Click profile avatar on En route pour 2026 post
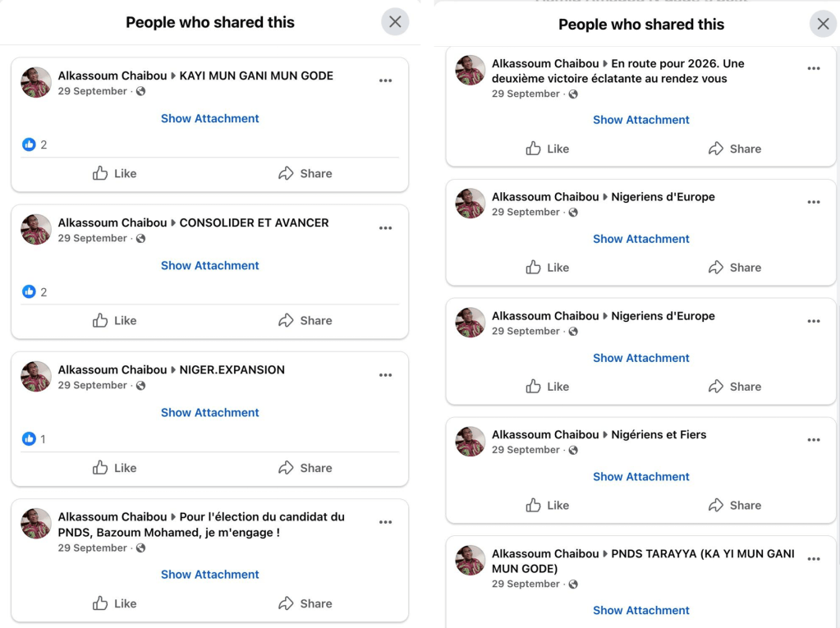 pos(470,71)
